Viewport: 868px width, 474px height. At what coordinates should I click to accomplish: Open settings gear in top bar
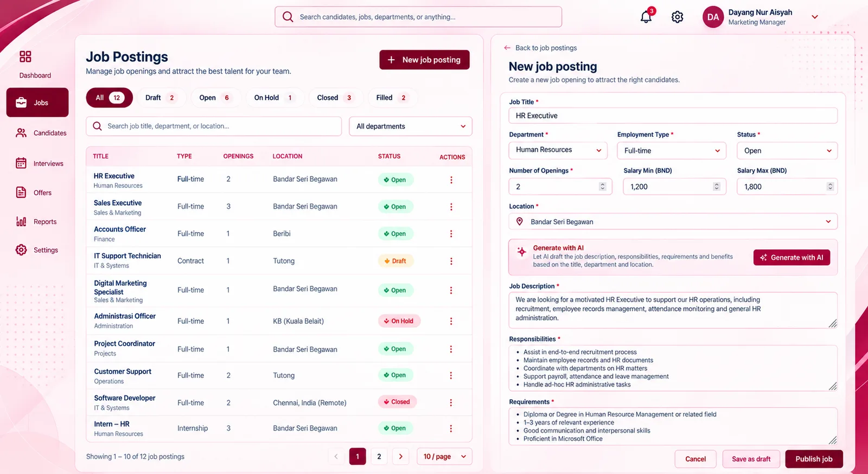click(677, 17)
